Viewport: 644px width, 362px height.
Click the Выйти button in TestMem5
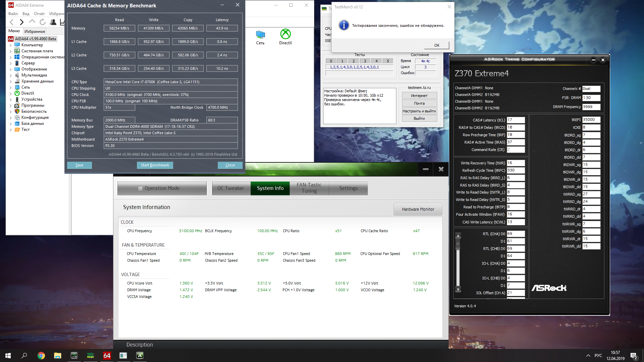(x=419, y=118)
